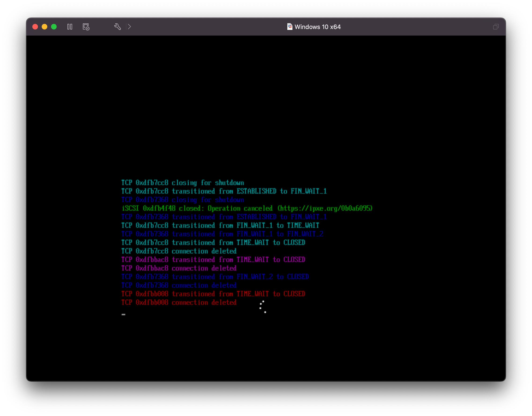Expand the chevron next to the wrench icon
532x416 pixels.
tap(129, 26)
